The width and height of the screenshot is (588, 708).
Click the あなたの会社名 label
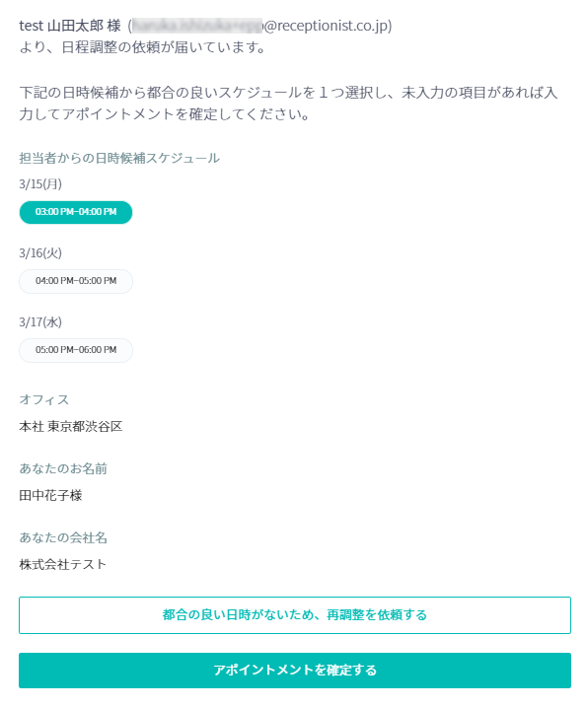63,537
